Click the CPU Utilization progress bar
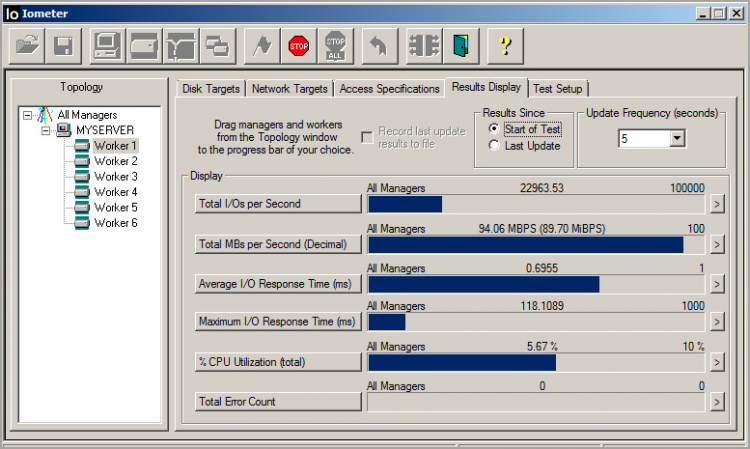 click(536, 363)
